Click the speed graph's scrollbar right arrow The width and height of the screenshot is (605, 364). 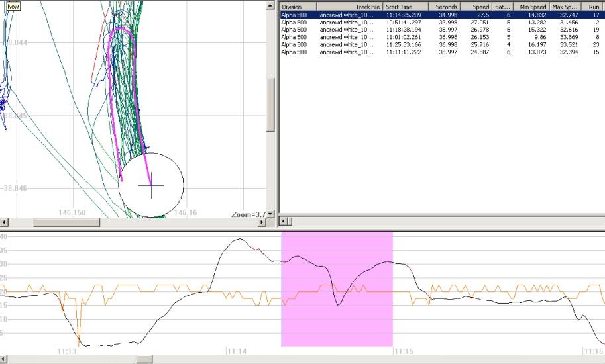(600, 359)
